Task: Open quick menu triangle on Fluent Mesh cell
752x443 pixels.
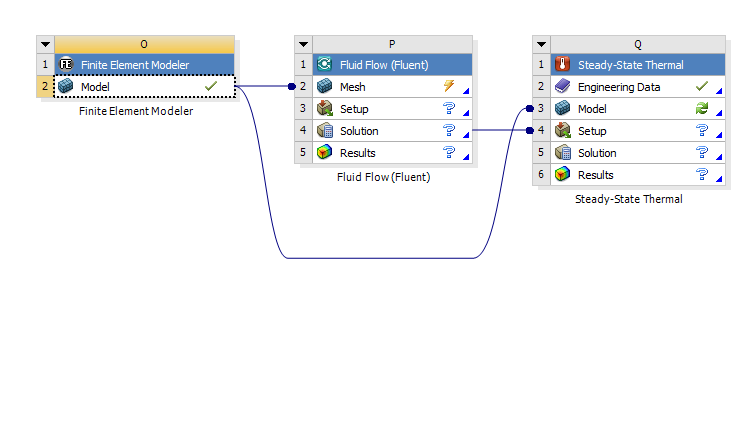Action: pos(466,91)
